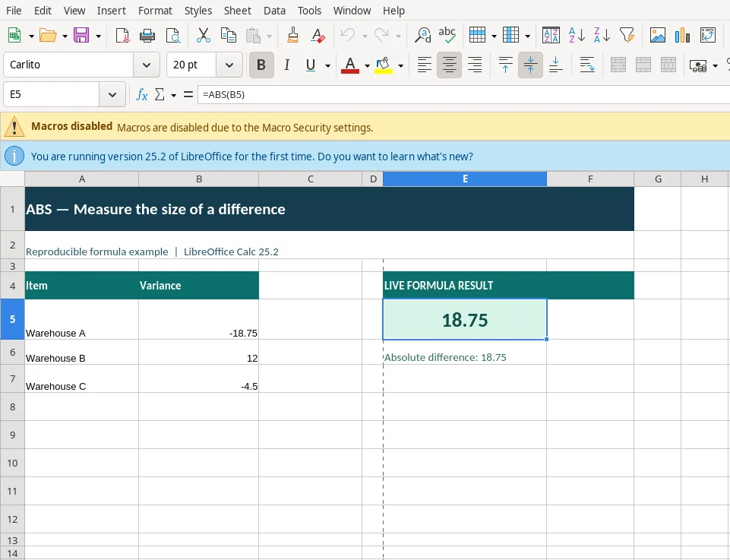Open the font color palette arrow
The height and width of the screenshot is (560, 730).
point(368,65)
